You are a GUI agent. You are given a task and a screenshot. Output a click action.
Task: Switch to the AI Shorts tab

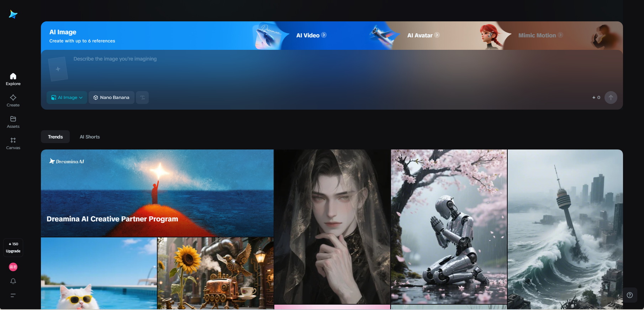pos(90,137)
